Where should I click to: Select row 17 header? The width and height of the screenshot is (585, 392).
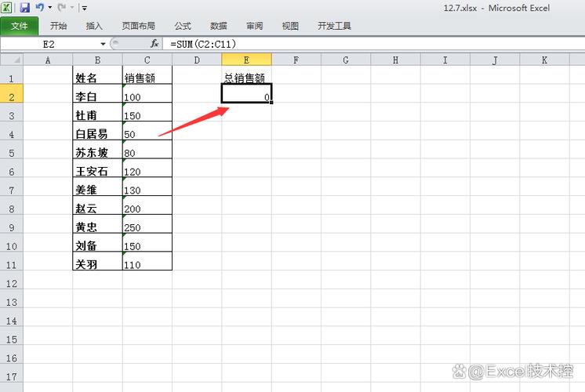tap(12, 373)
